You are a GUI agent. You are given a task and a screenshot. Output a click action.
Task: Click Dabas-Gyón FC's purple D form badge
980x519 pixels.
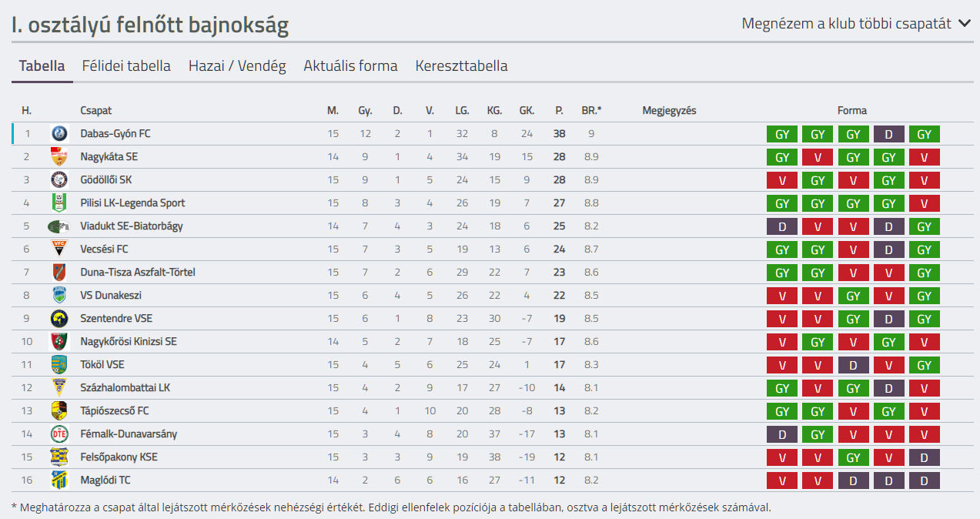[x=889, y=134]
